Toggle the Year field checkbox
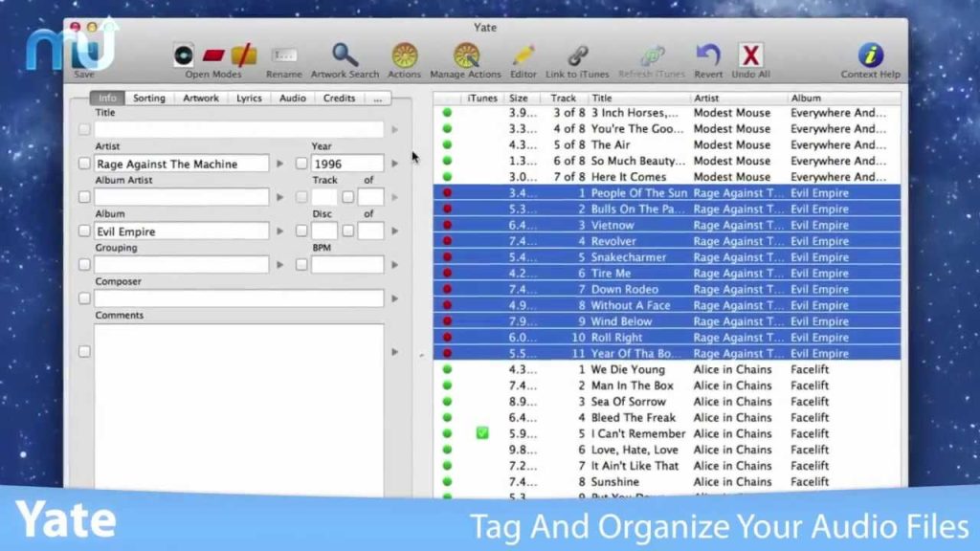 301,163
